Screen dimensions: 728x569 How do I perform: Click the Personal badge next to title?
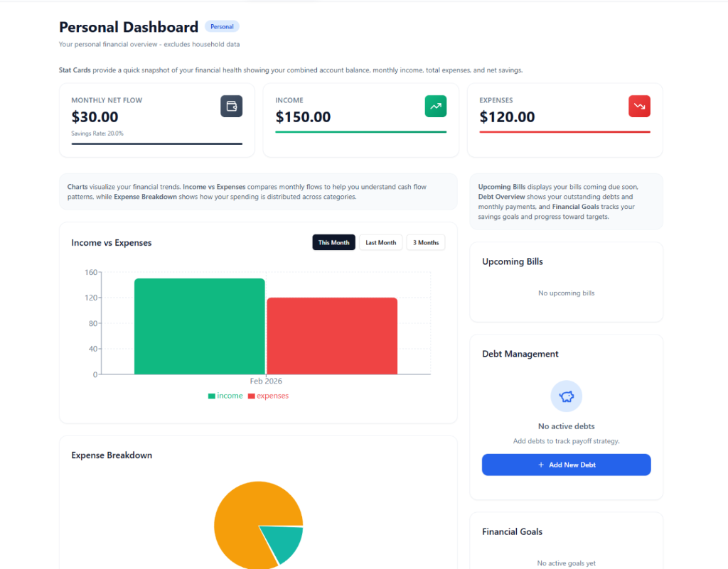click(222, 26)
